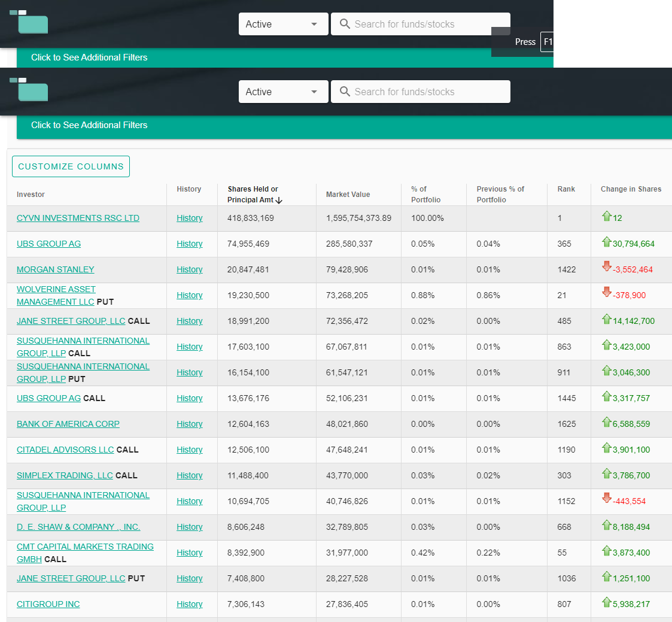This screenshot has height=622, width=672.
Task: Select the shares value 418,833,169
Action: [250, 218]
